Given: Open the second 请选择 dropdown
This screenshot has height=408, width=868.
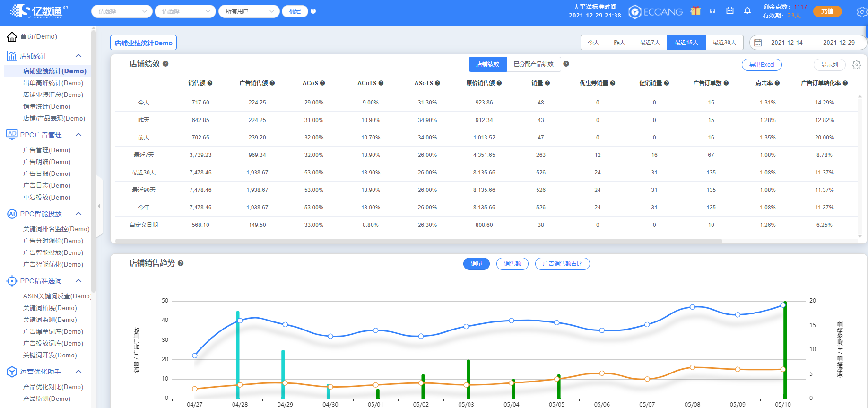Looking at the screenshot, I should (x=185, y=11).
